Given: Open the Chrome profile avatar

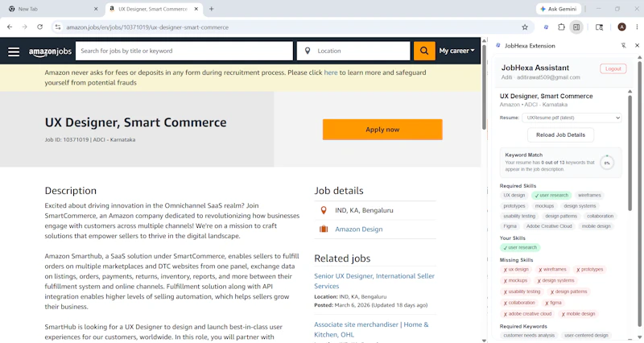Looking at the screenshot, I should click(x=621, y=27).
